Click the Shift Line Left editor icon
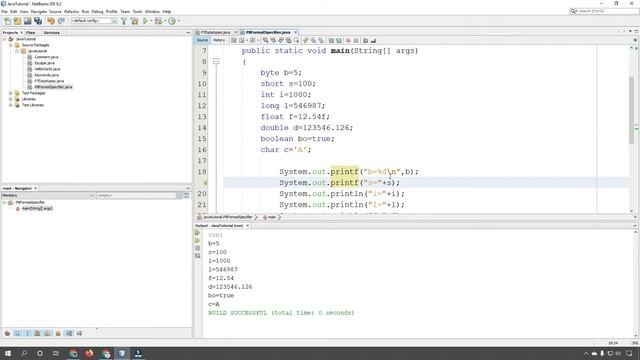The height and width of the screenshot is (360, 640). click(331, 40)
